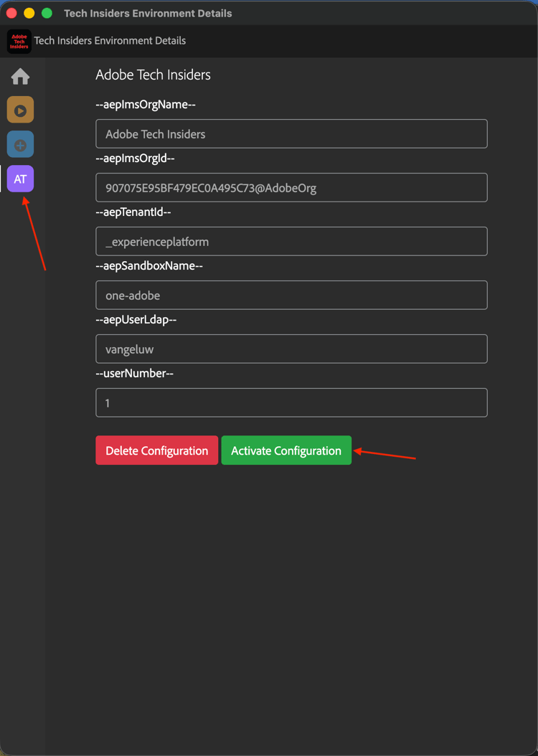Maximize window using green button
Viewport: 538px width, 756px height.
[47, 13]
